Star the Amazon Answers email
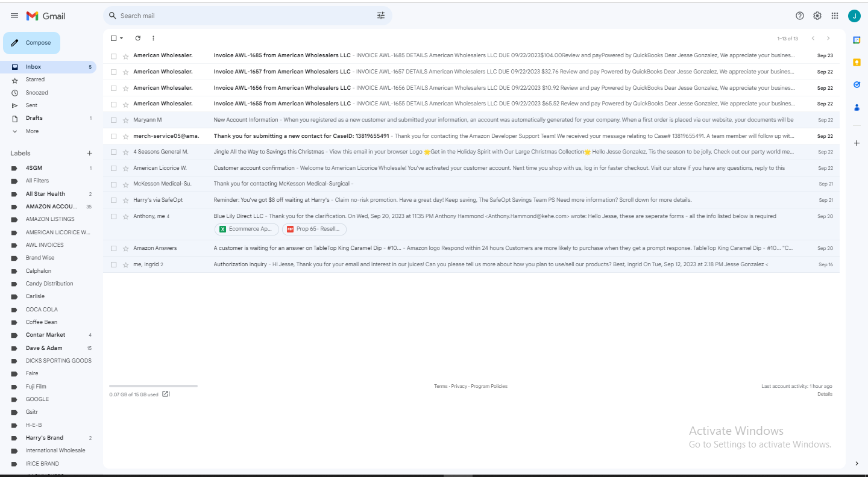This screenshot has height=477, width=868. coord(125,249)
